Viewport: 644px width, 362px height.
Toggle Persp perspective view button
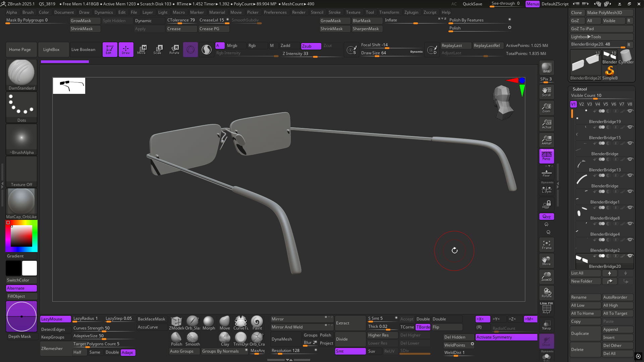coord(546,156)
